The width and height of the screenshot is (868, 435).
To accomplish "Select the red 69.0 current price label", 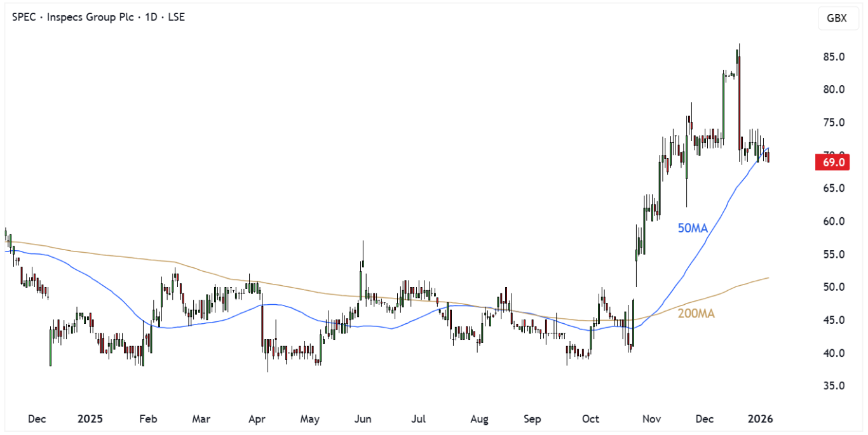I will click(832, 163).
